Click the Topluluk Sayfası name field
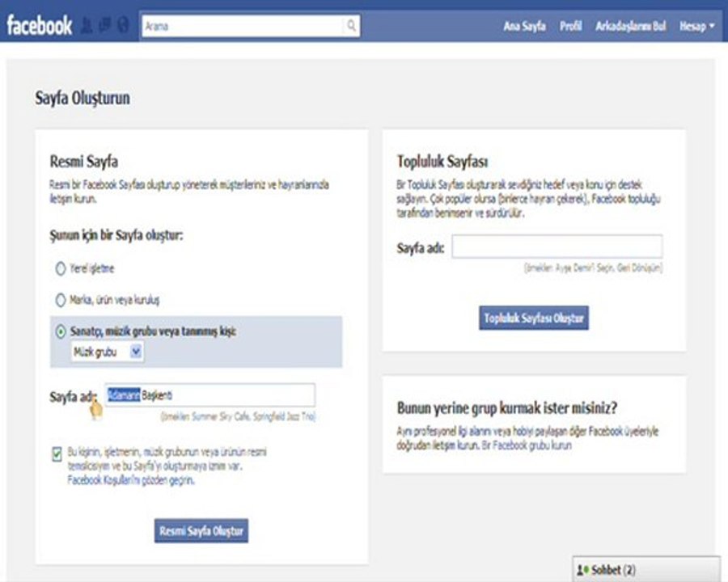 click(557, 247)
